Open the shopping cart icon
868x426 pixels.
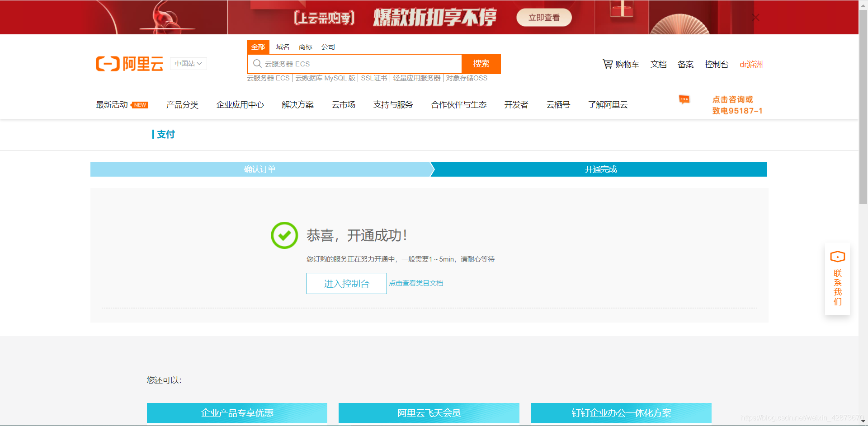608,64
